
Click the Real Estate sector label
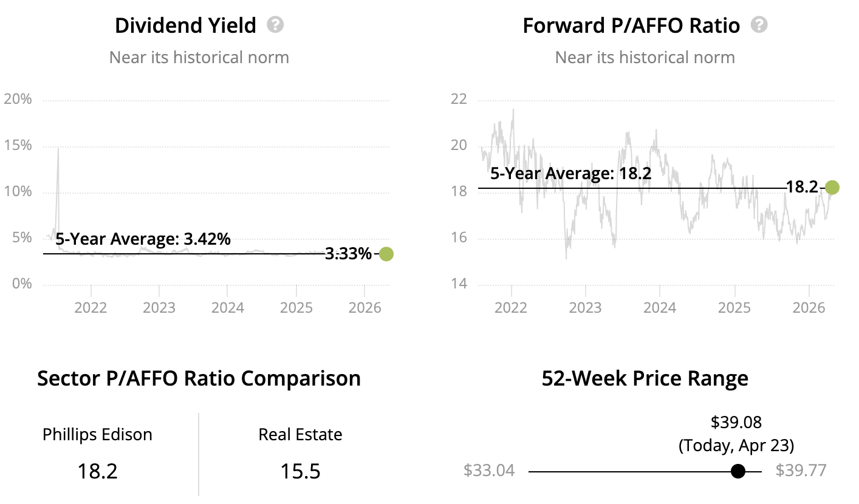(300, 435)
